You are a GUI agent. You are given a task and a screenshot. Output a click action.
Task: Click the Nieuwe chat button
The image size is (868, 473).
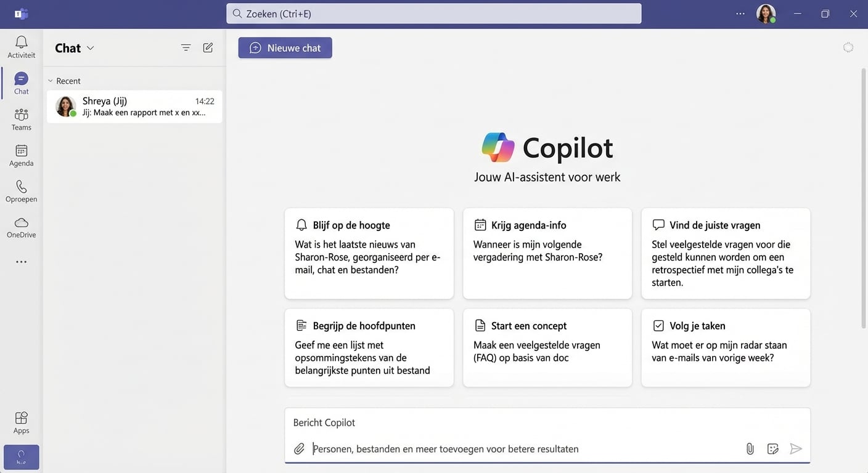(285, 47)
